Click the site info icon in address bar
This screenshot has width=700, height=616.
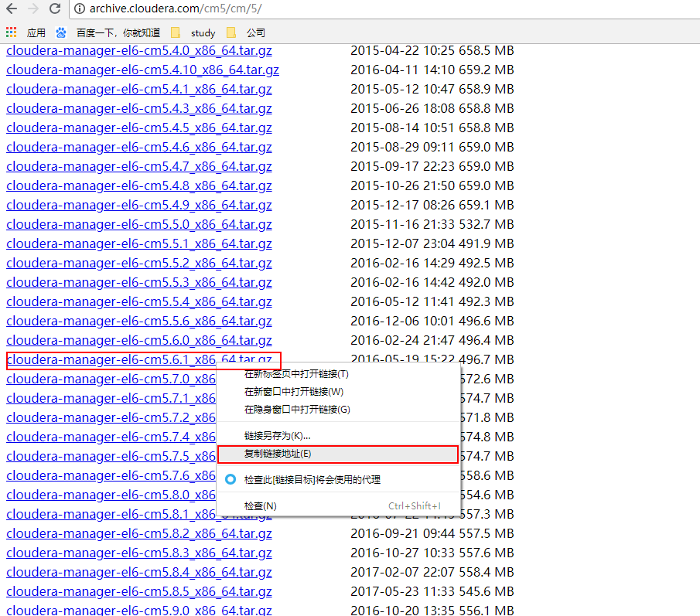[80, 9]
